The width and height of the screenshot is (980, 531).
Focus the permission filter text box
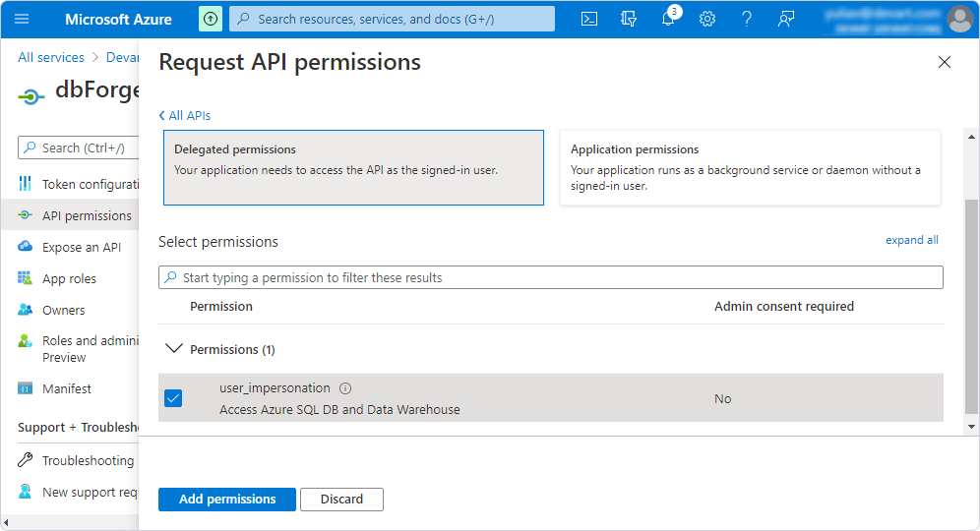point(551,277)
